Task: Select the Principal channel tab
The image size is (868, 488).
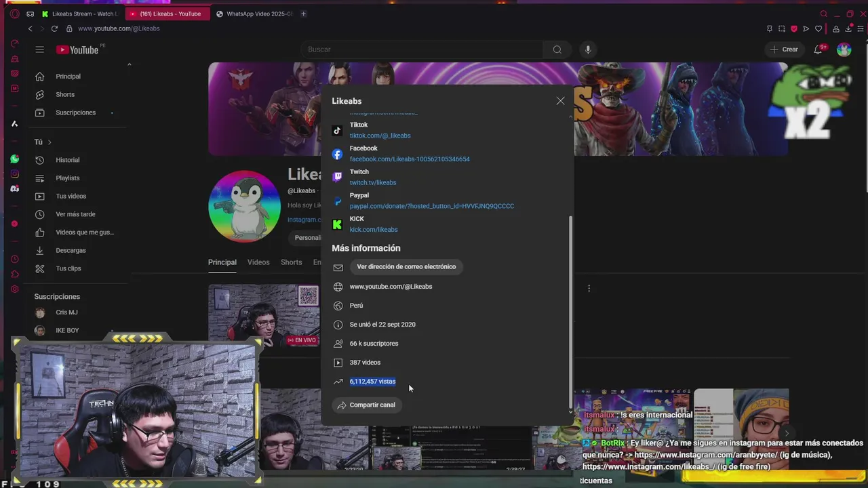Action: point(222,262)
